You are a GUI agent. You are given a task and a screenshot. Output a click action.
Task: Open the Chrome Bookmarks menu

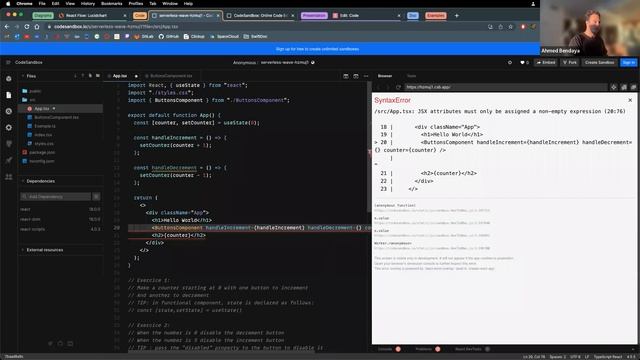(x=111, y=4)
